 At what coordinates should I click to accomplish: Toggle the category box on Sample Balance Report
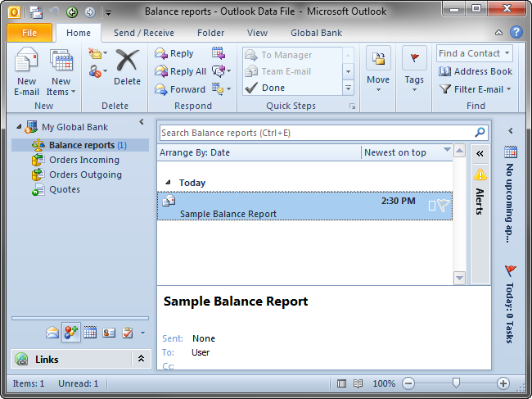click(x=432, y=206)
